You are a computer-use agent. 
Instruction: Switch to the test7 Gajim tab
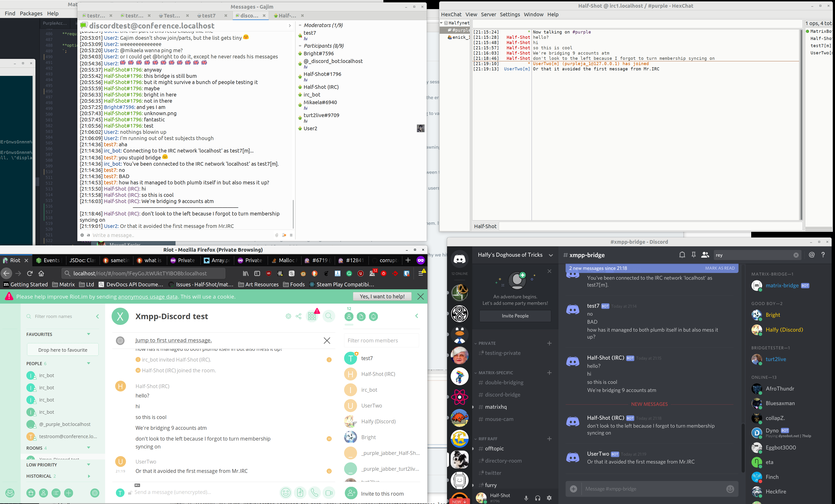point(208,16)
